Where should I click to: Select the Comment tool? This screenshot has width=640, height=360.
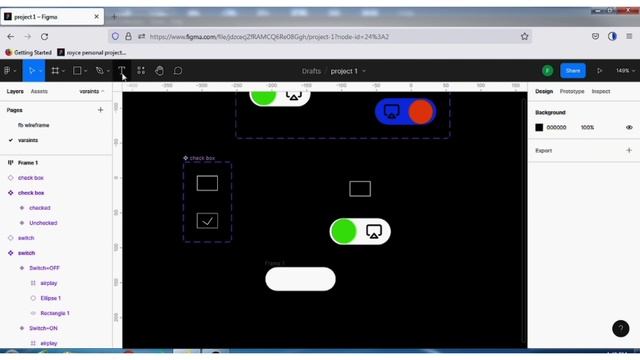[178, 71]
